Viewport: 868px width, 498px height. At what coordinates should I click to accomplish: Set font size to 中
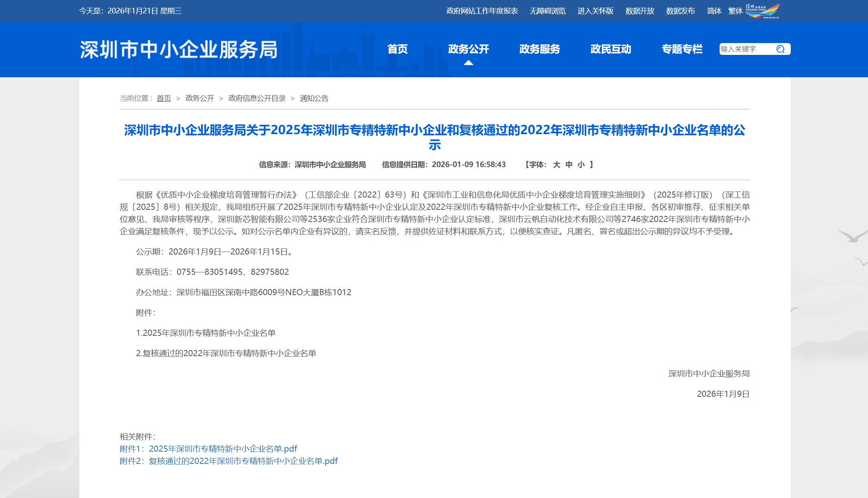click(569, 165)
